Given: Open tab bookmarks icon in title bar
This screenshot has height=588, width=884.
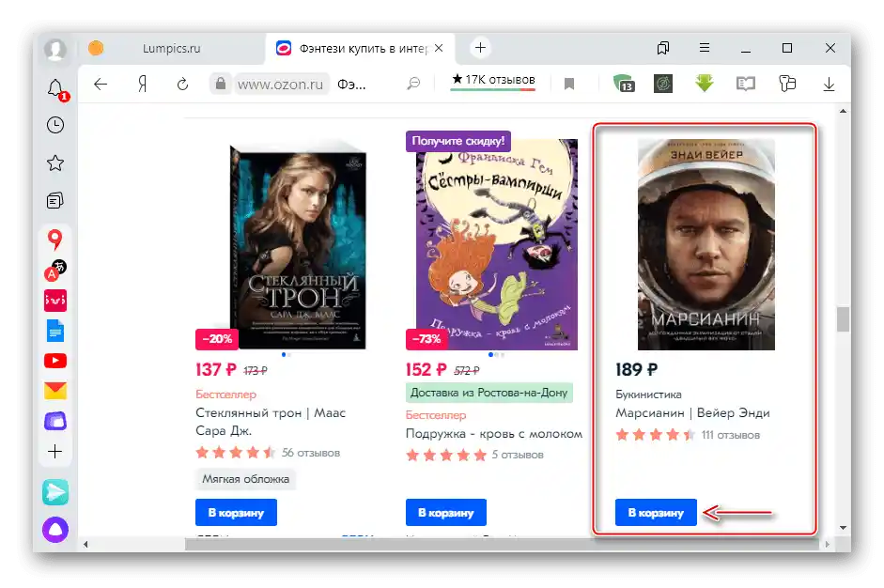Looking at the screenshot, I should coord(663,48).
